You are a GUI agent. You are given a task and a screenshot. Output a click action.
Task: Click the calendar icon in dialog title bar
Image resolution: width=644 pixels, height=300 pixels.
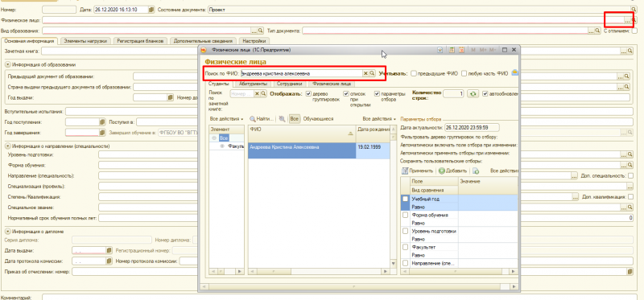click(461, 50)
